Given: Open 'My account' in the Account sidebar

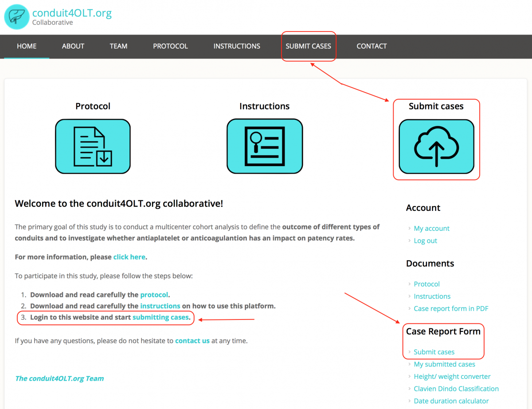Looking at the screenshot, I should 431,229.
